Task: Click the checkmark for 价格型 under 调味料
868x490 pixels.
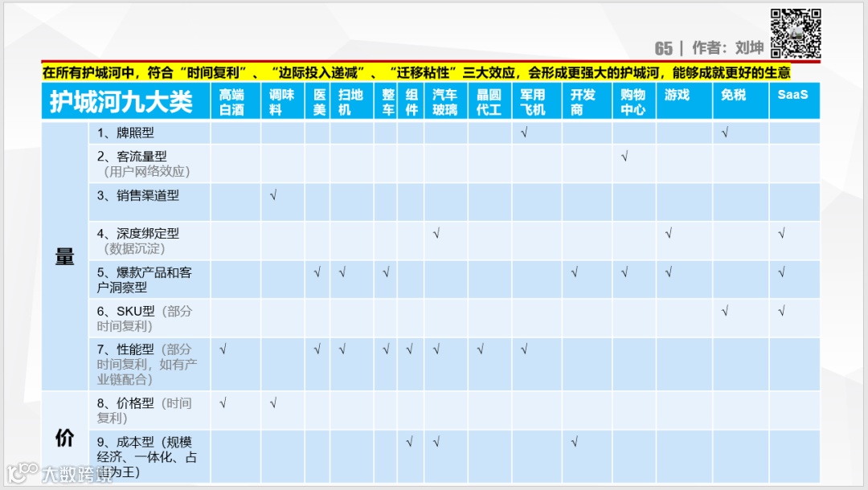Action: coord(273,403)
